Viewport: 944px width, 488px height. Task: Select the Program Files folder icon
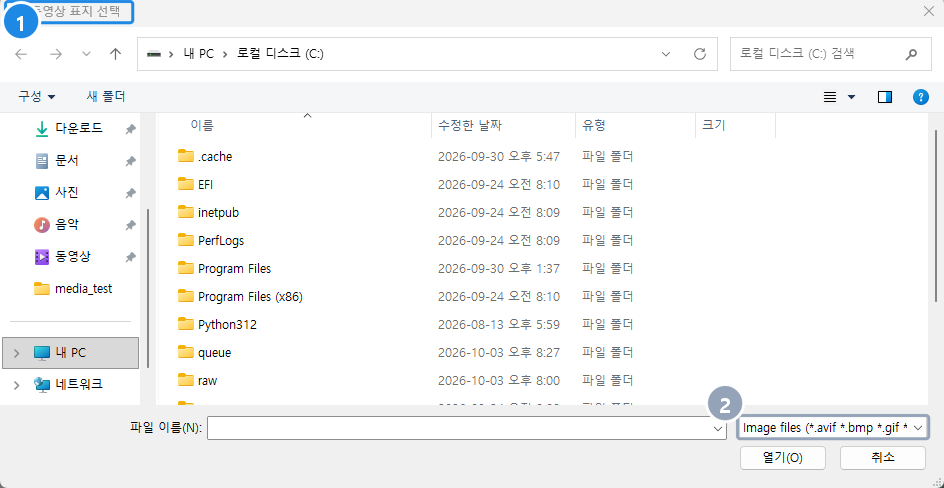[185, 268]
